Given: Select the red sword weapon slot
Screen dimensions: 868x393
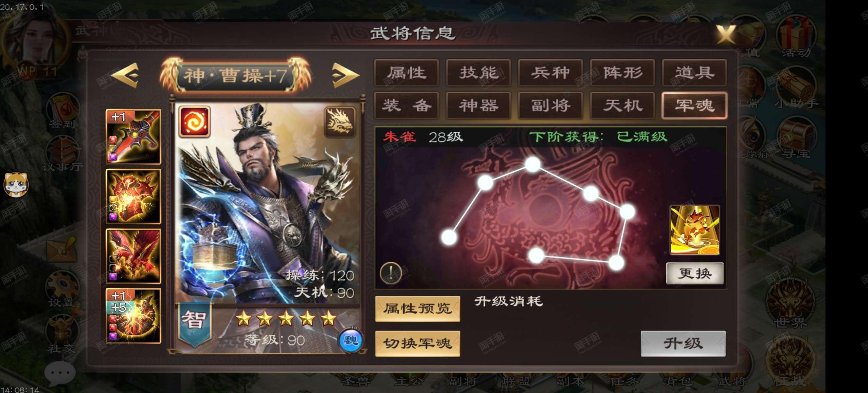Looking at the screenshot, I should point(134,137).
